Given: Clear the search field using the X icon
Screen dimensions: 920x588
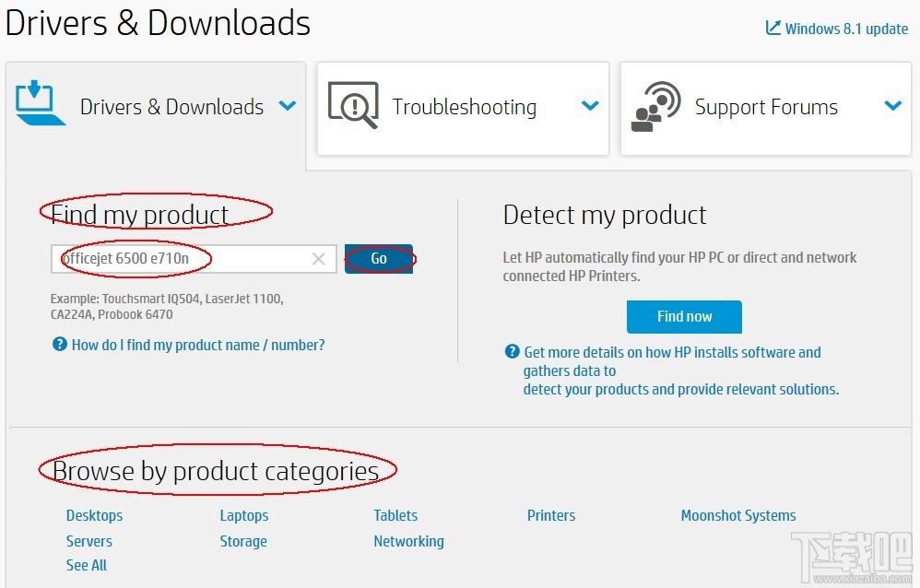Looking at the screenshot, I should (x=318, y=259).
